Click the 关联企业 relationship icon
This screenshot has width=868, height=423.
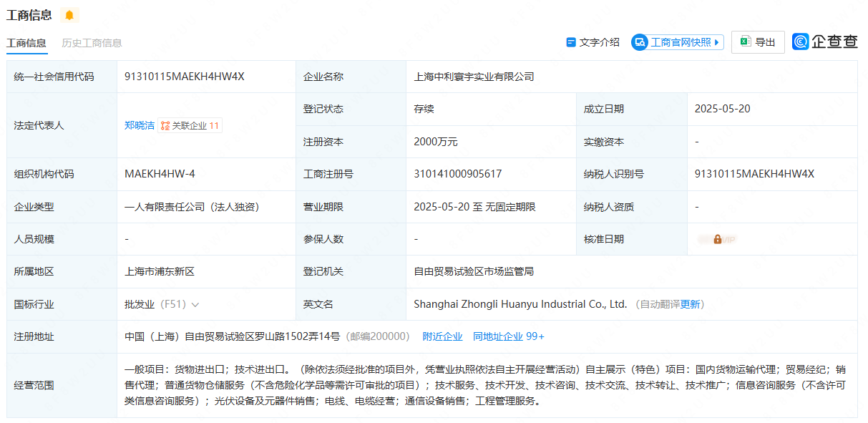pos(165,126)
